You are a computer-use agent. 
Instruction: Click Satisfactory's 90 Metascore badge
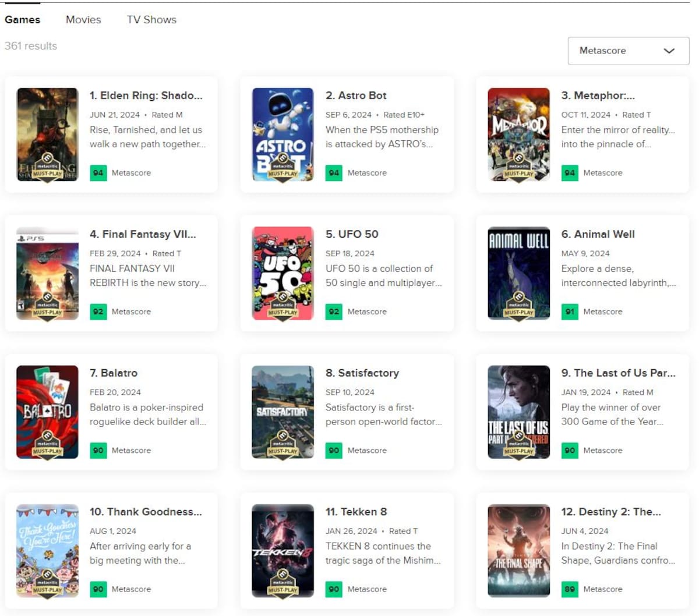334,450
